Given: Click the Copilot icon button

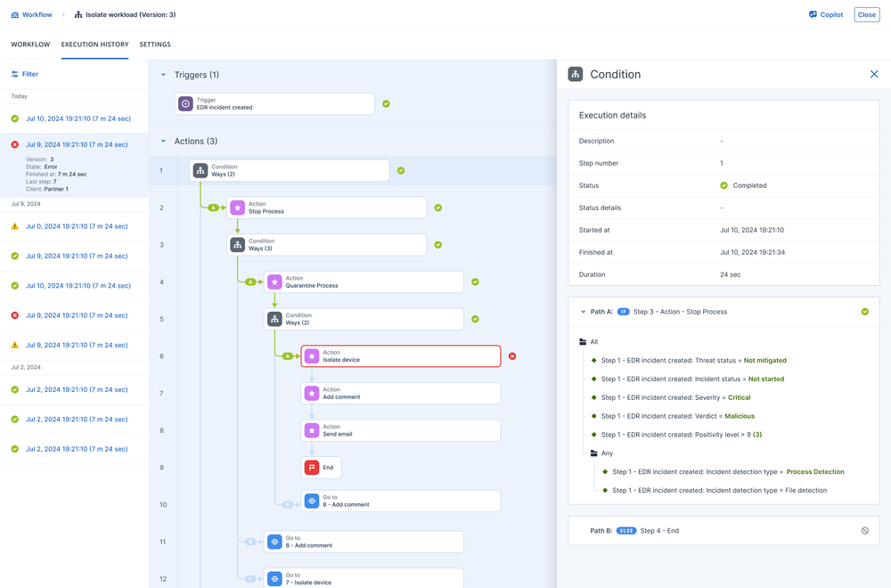Looking at the screenshot, I should 813,15.
